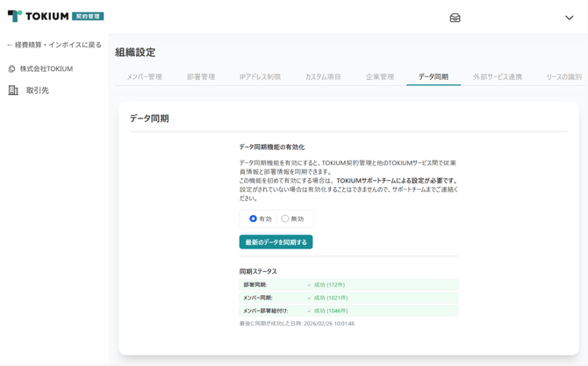
Task: Click the checkmark icon in 部署同期 row
Action: click(x=310, y=285)
